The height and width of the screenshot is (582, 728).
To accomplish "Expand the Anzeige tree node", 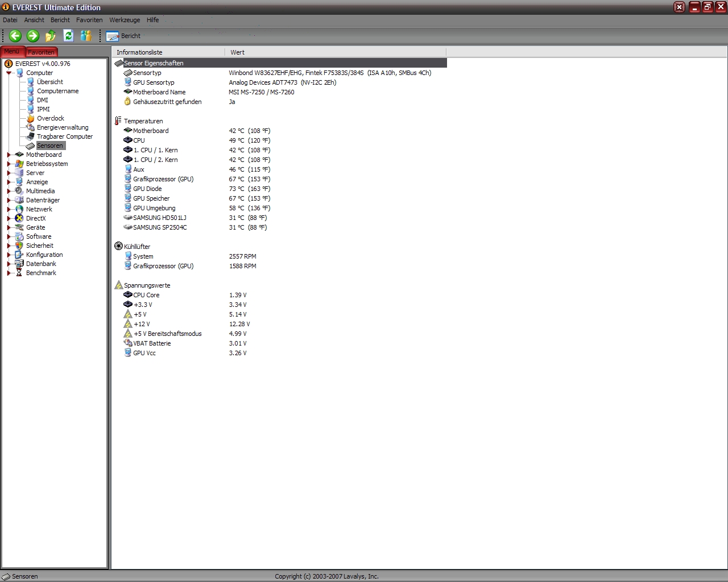I will (9, 182).
